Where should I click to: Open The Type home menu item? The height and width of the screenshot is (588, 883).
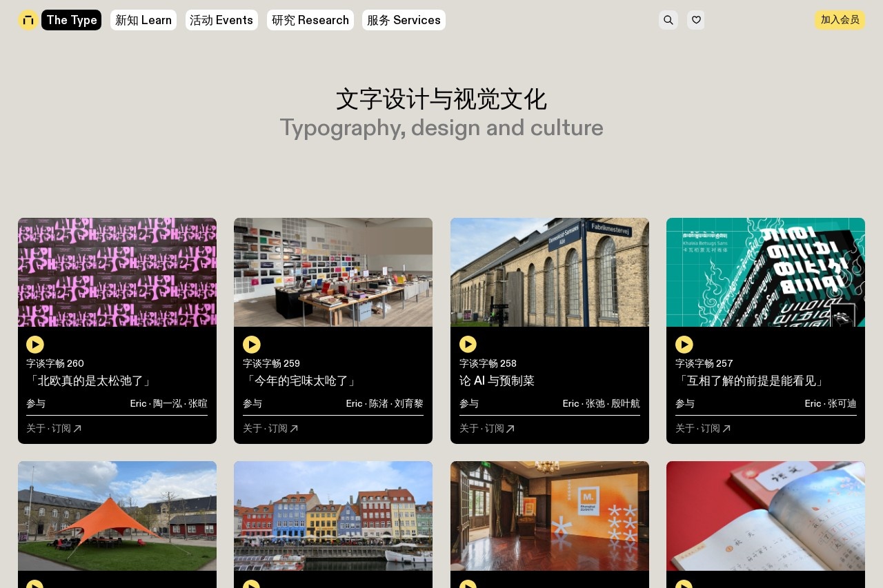72,20
